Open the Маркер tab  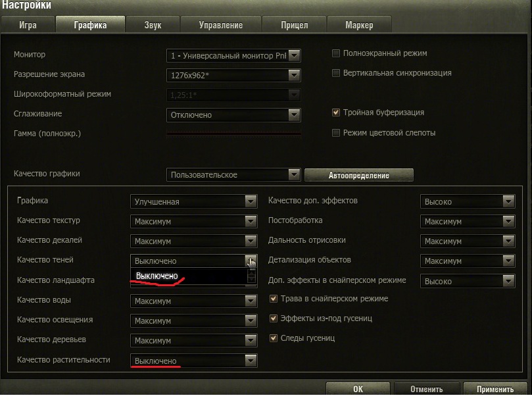(359, 25)
